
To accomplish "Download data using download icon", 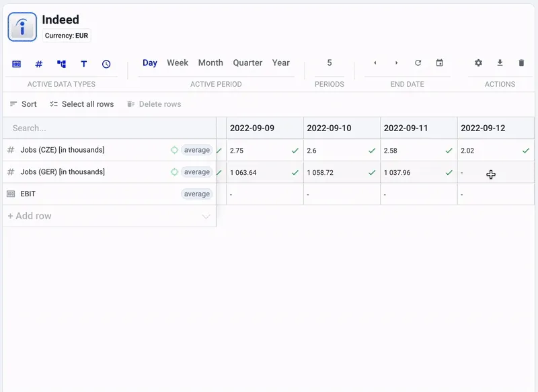I will 500,63.
